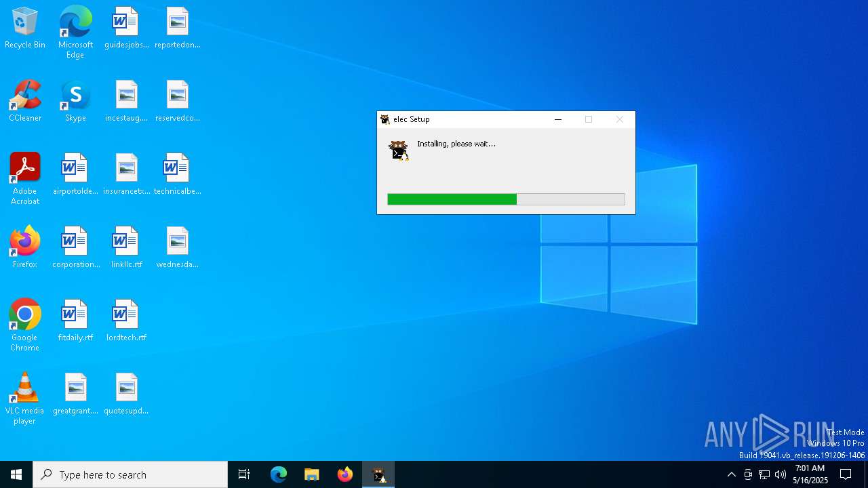This screenshot has height=488, width=868.
Task: Click the taskbar search box
Action: pyautogui.click(x=130, y=474)
